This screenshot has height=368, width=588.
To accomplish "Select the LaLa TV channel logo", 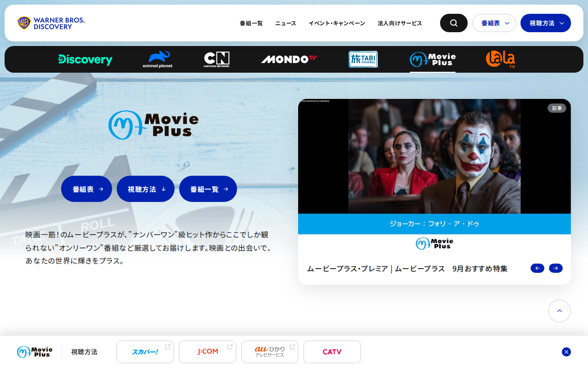I will tap(501, 59).
